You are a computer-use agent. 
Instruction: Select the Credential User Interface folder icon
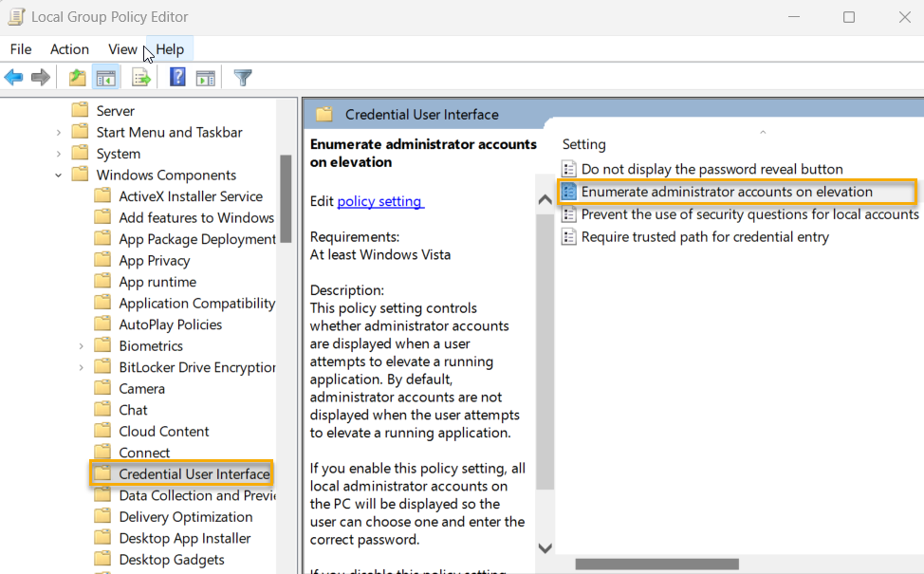coord(104,472)
